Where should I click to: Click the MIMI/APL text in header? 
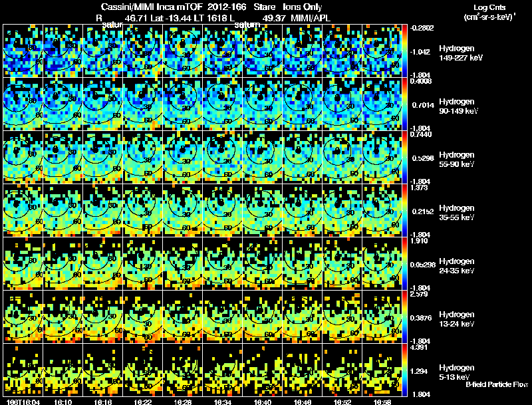click(x=310, y=18)
